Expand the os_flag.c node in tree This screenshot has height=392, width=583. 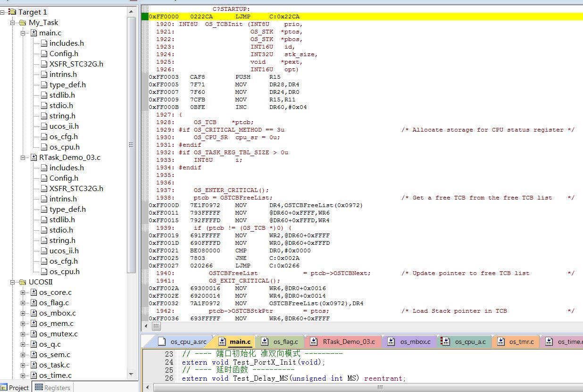(23, 303)
